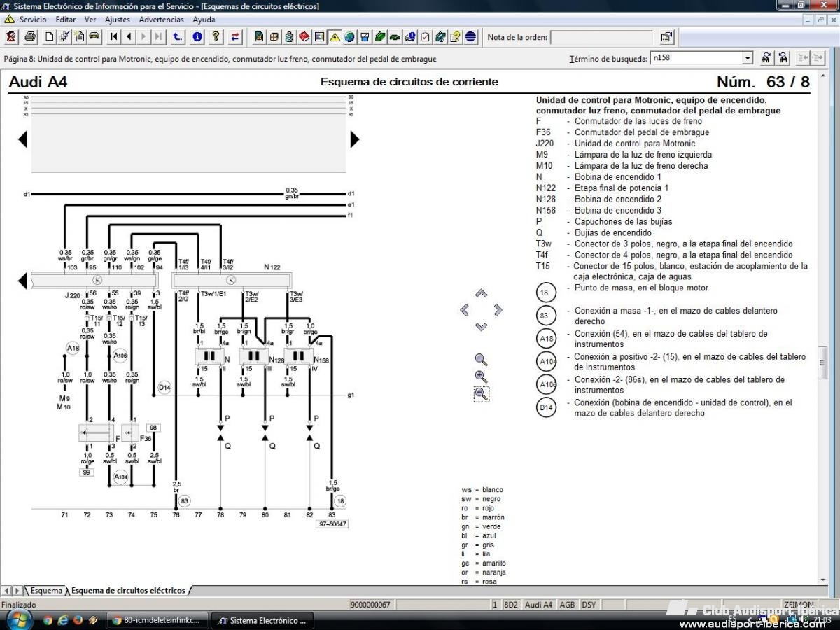Zoom out with the magnifier minus icon
The height and width of the screenshot is (630, 840).
coord(481,394)
